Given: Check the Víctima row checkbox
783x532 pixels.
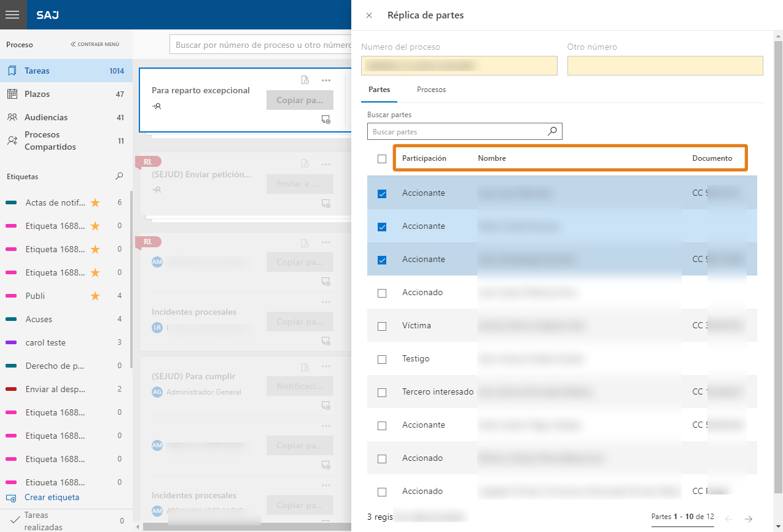Looking at the screenshot, I should [x=382, y=326].
